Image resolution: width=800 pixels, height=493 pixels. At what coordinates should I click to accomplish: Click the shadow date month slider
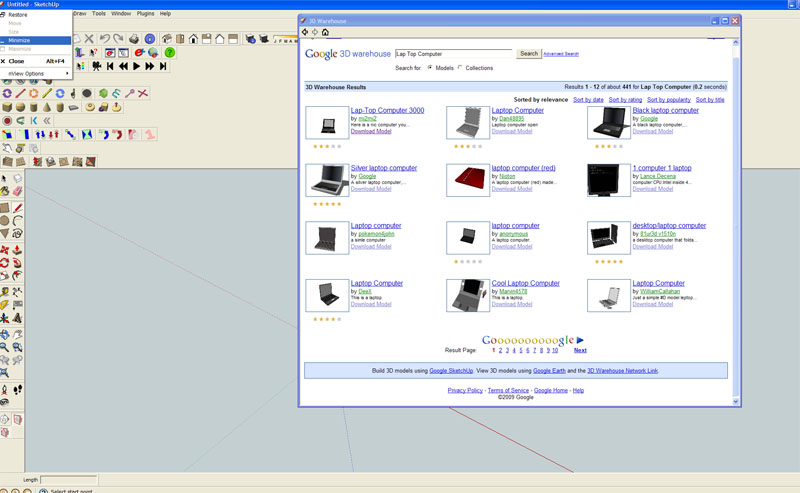[285, 40]
